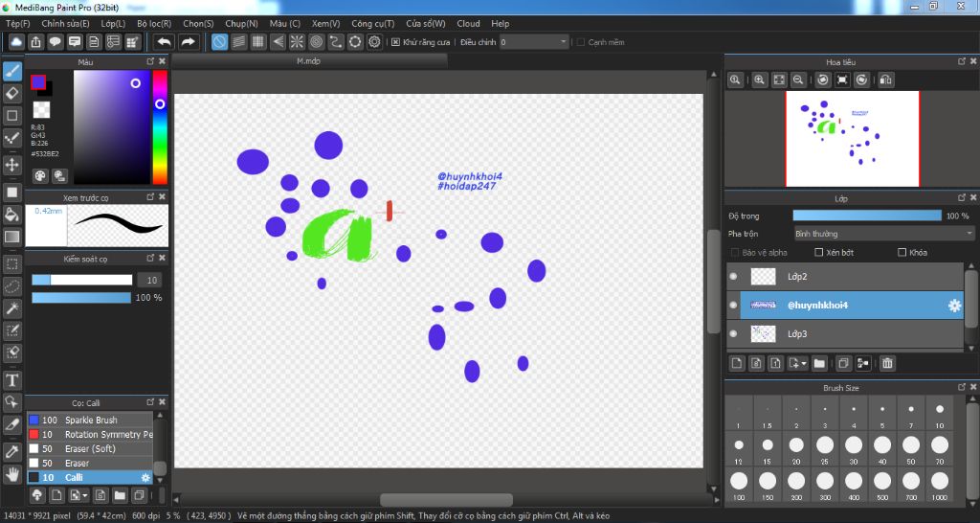Hide the Lớp2 layer visibility dot
Screen dimensions: 980x523
click(x=734, y=276)
